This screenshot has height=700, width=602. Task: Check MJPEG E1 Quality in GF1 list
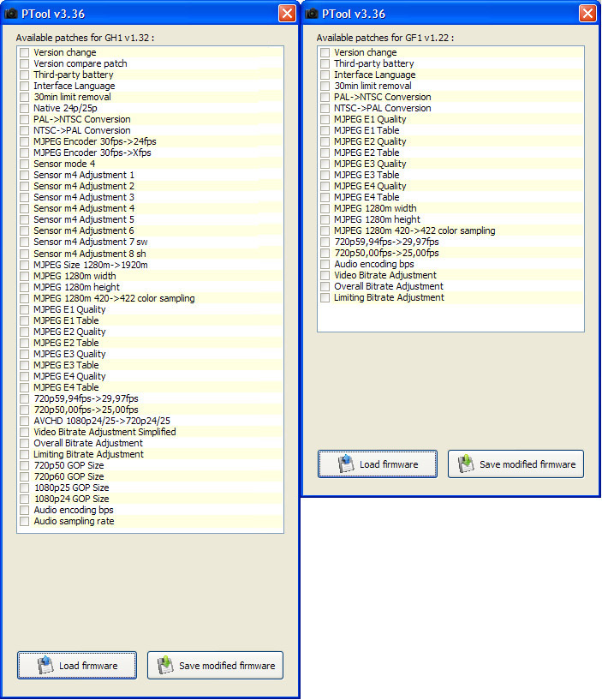(325, 120)
